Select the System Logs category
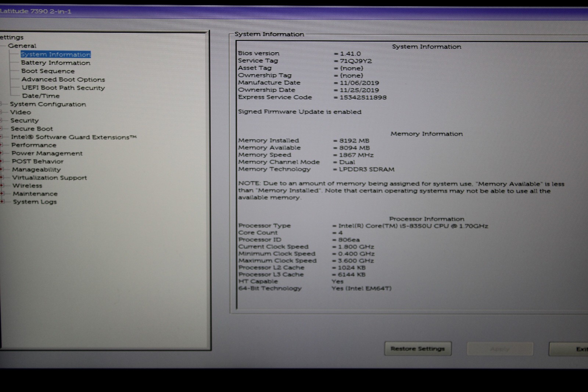This screenshot has height=392, width=588. point(35,202)
